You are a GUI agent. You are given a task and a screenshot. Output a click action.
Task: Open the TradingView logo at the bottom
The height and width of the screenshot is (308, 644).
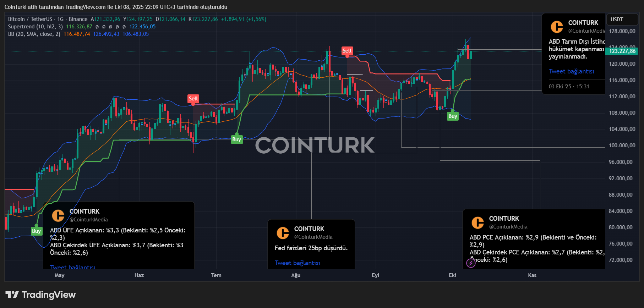pos(41,295)
